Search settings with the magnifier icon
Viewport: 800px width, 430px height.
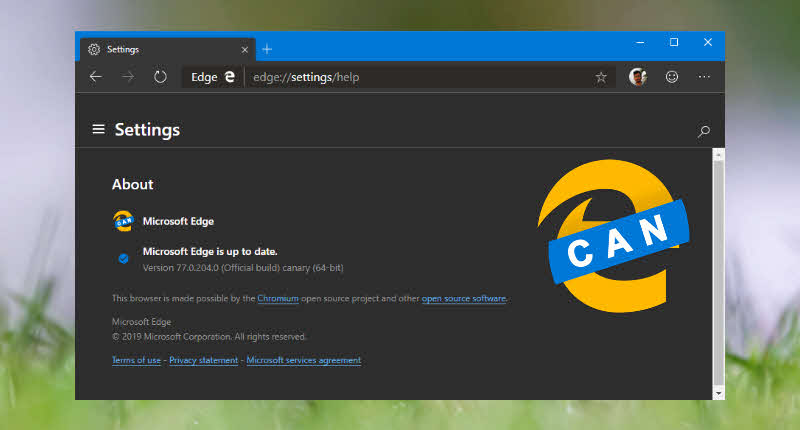point(704,131)
